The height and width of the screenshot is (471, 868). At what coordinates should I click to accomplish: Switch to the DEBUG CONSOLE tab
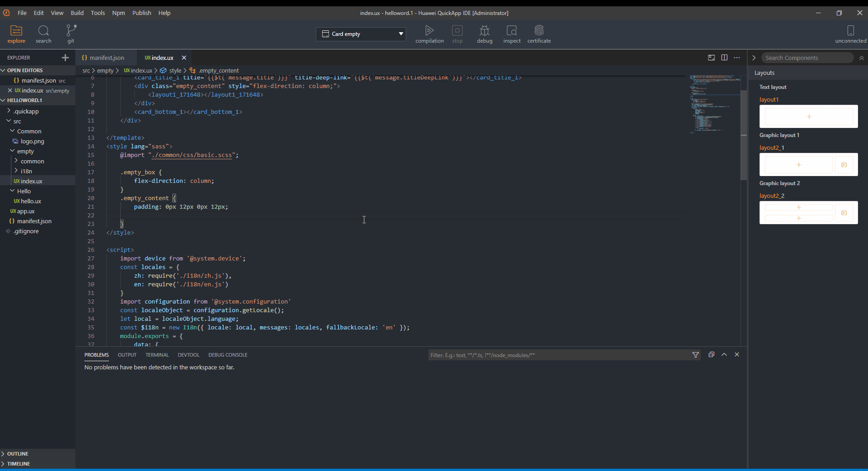click(x=228, y=355)
